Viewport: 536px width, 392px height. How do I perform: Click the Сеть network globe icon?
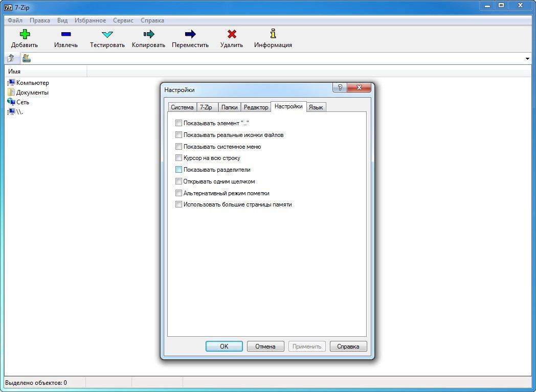[11, 102]
